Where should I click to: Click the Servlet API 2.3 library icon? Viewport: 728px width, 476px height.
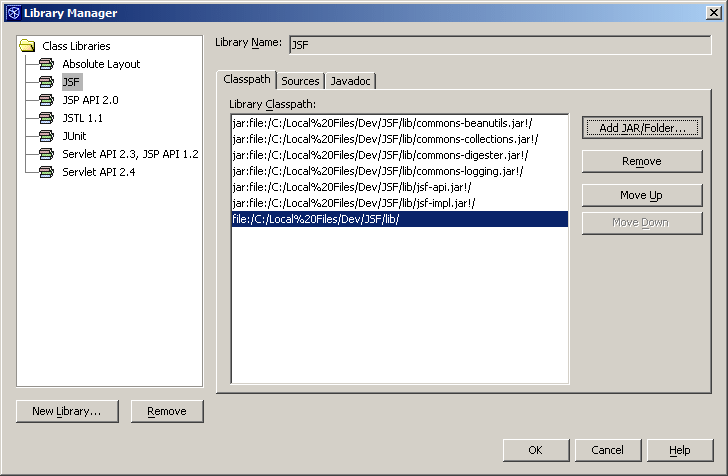(x=46, y=154)
